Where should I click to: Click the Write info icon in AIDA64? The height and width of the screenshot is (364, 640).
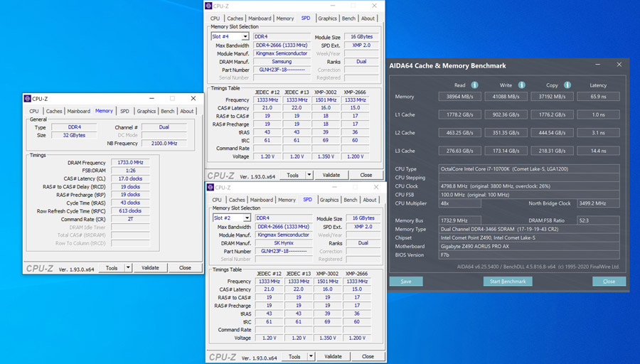point(521,85)
